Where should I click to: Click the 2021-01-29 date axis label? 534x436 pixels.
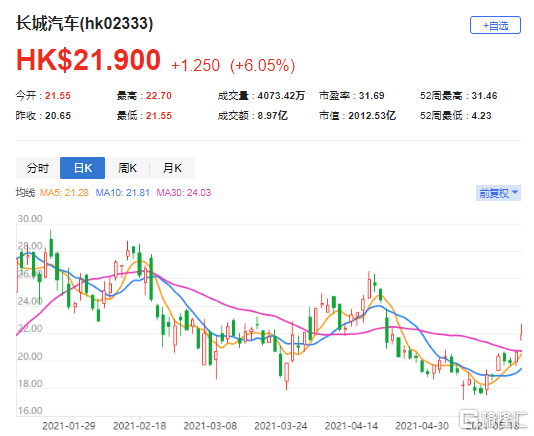(x=69, y=426)
